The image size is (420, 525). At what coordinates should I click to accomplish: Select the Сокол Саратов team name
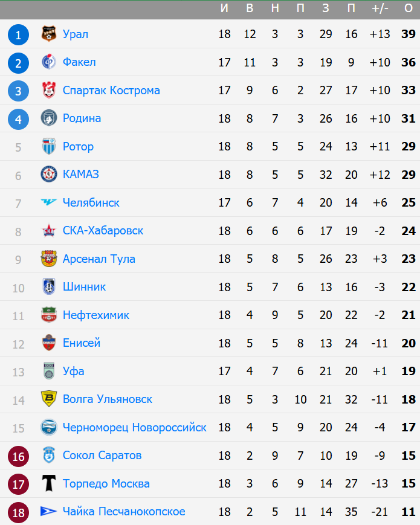[x=102, y=456]
